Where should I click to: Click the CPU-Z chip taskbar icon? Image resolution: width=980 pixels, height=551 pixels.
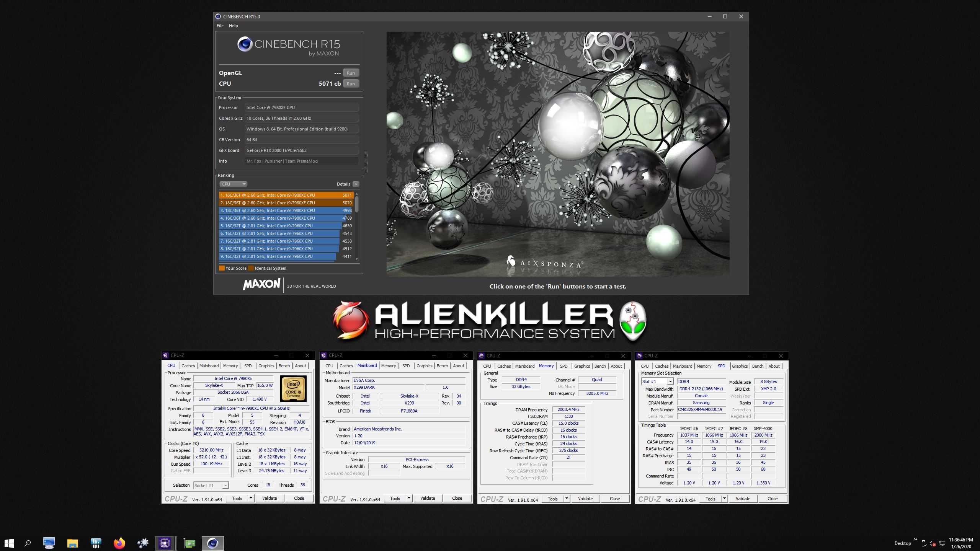click(x=165, y=543)
